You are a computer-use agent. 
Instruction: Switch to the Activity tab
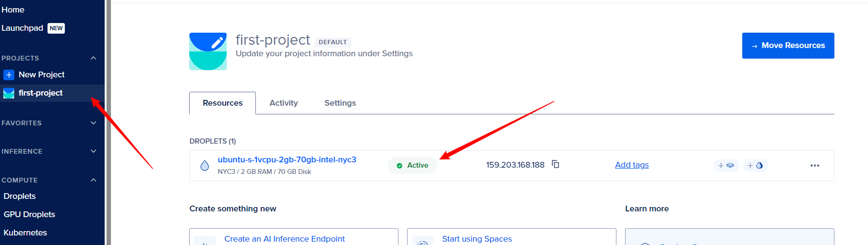click(284, 103)
